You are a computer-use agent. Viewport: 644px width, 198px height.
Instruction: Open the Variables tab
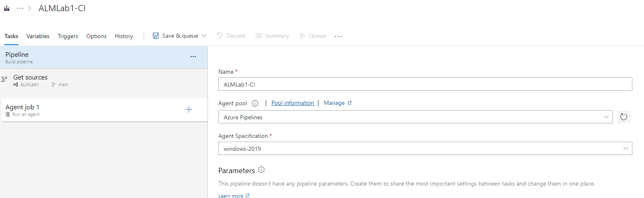click(x=38, y=36)
